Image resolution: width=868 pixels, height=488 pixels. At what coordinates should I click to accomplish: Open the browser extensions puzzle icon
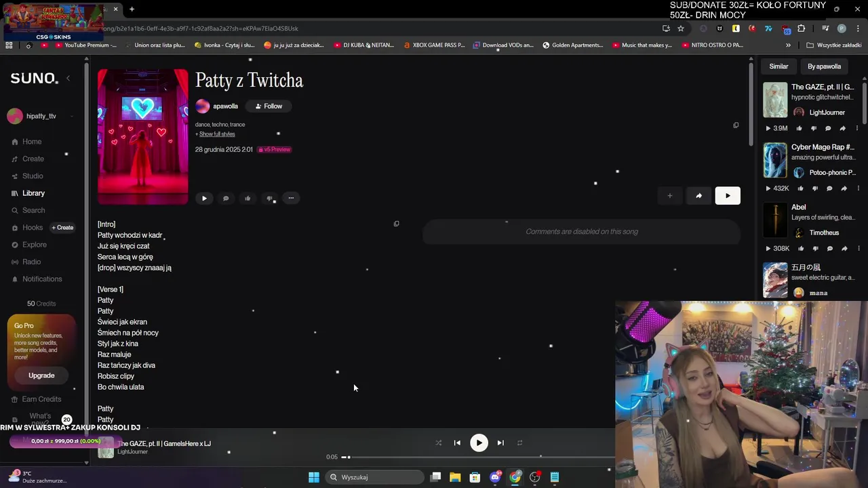click(x=801, y=28)
